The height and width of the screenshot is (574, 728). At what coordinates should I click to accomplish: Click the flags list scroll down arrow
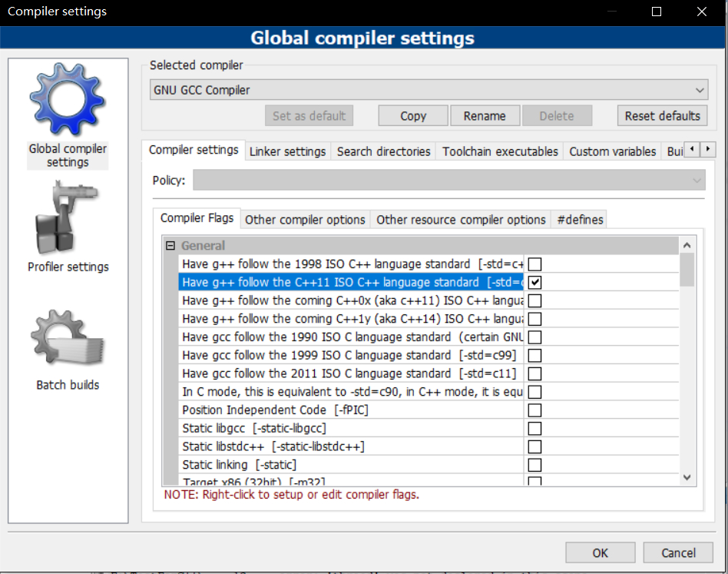[x=687, y=477]
